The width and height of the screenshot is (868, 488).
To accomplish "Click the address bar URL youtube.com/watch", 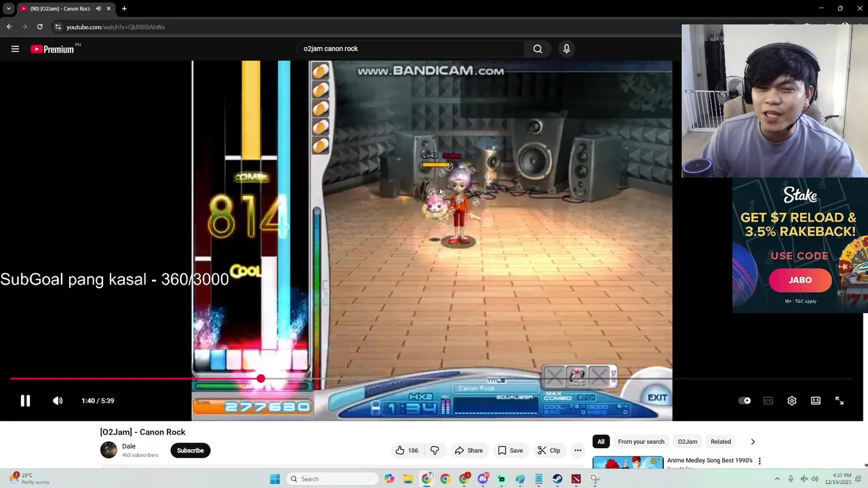I will 115,27.
